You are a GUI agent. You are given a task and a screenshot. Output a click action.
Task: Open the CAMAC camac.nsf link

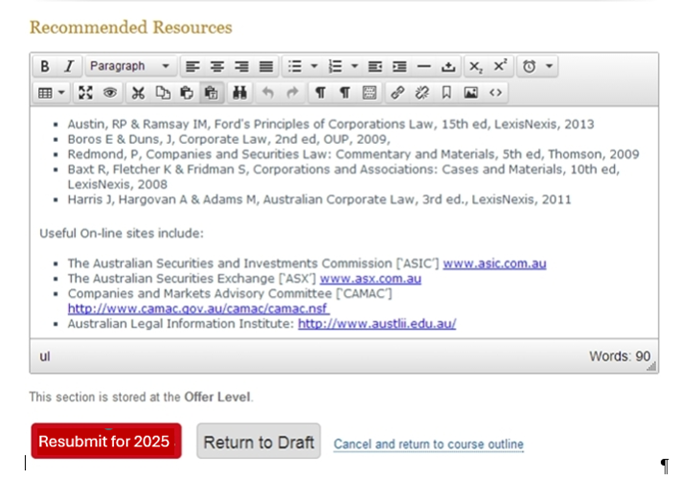click(x=198, y=309)
